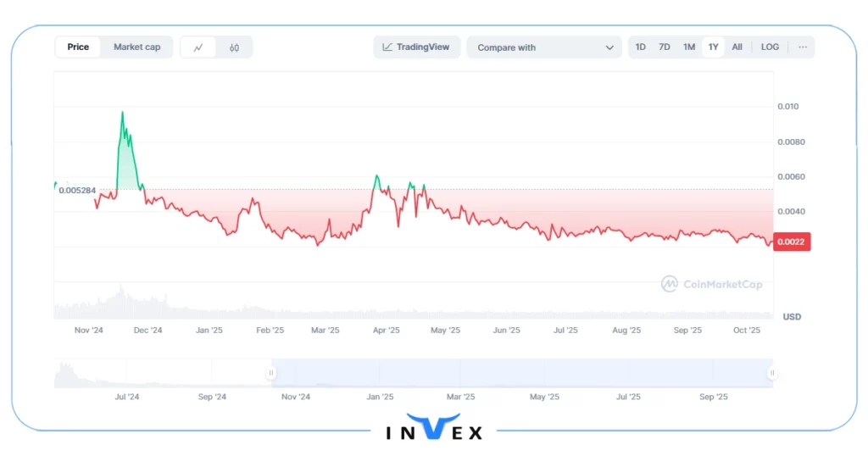Switch to line chart view

(198, 47)
